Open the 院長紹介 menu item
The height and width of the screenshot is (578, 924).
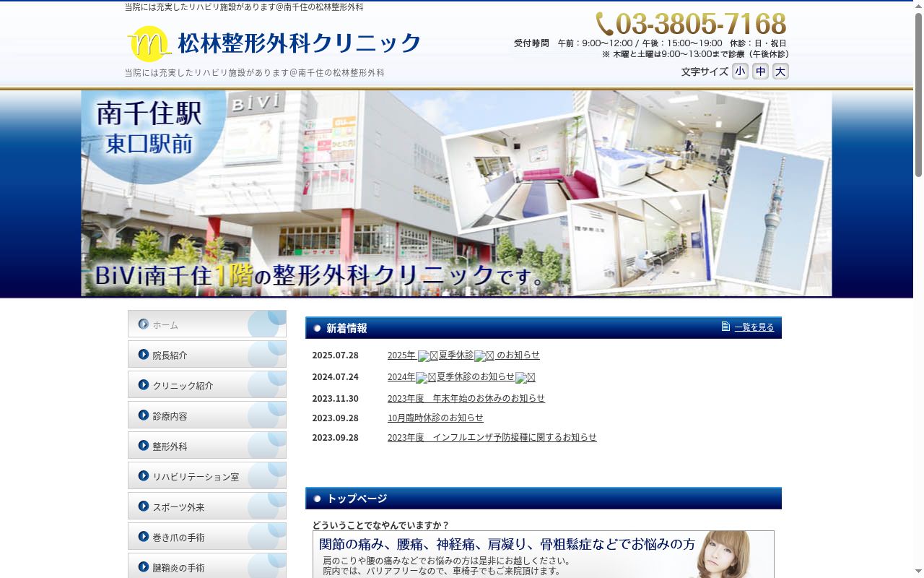click(207, 354)
